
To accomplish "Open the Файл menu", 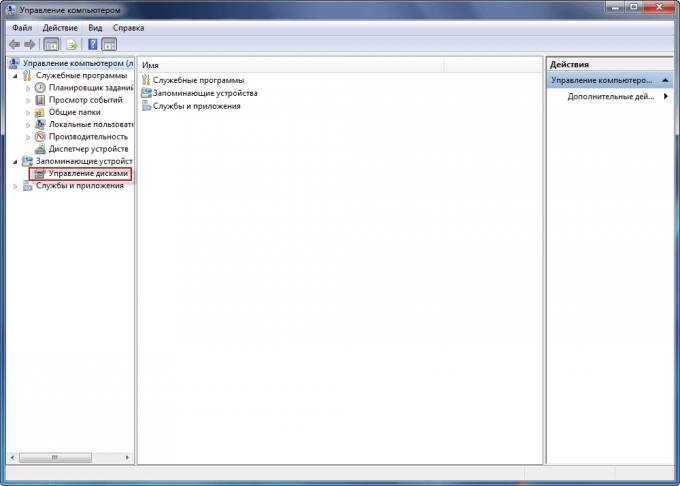I will tap(22, 29).
